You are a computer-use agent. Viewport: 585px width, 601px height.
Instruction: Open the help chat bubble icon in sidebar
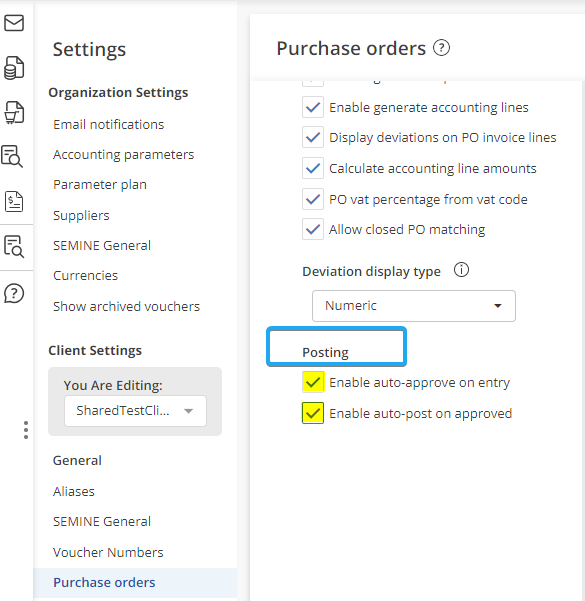tap(14, 294)
